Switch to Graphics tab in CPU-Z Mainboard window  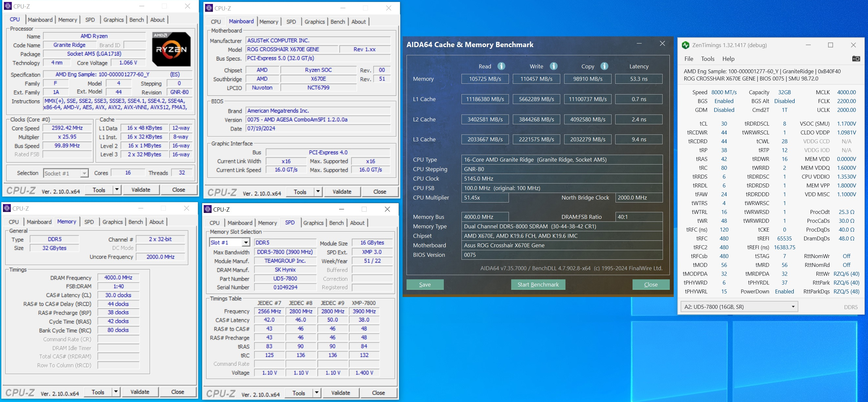(x=314, y=22)
